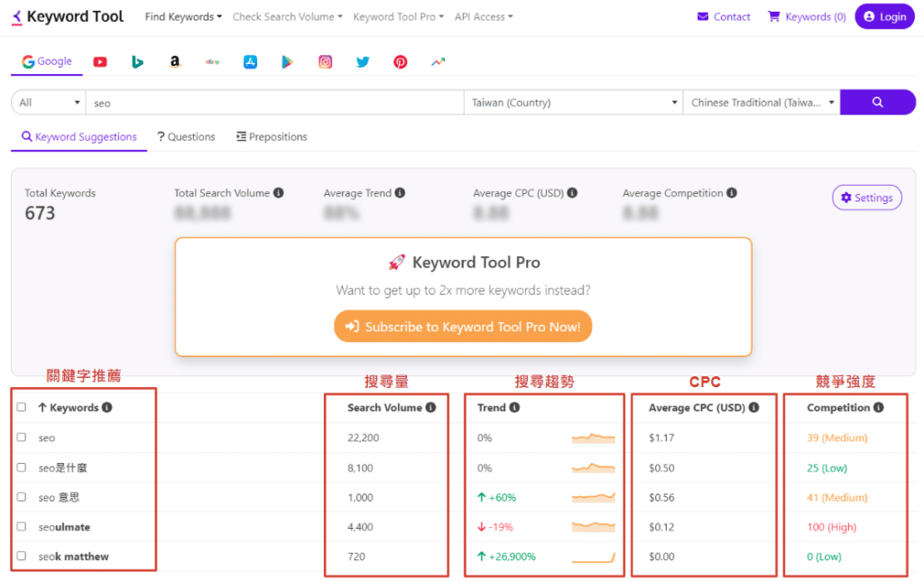Open the Chinese Traditional language dropdown

[762, 103]
